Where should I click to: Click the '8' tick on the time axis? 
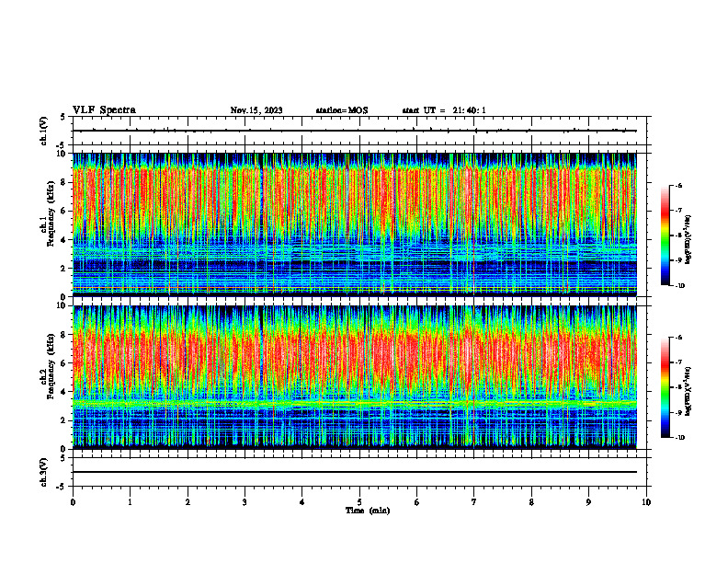(531, 502)
